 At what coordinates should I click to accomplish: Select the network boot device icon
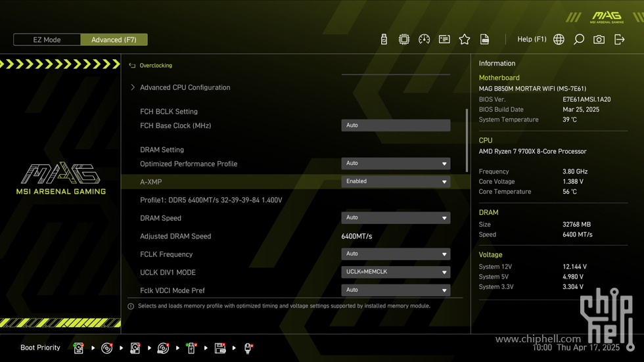coord(248,348)
